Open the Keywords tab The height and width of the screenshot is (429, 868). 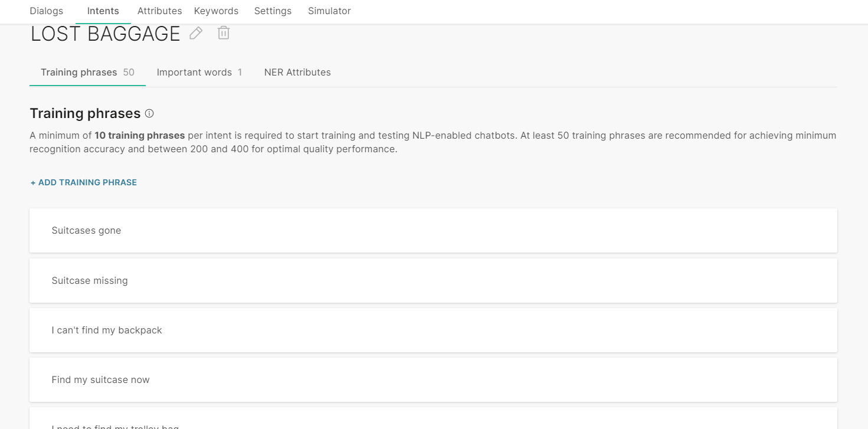click(x=216, y=11)
